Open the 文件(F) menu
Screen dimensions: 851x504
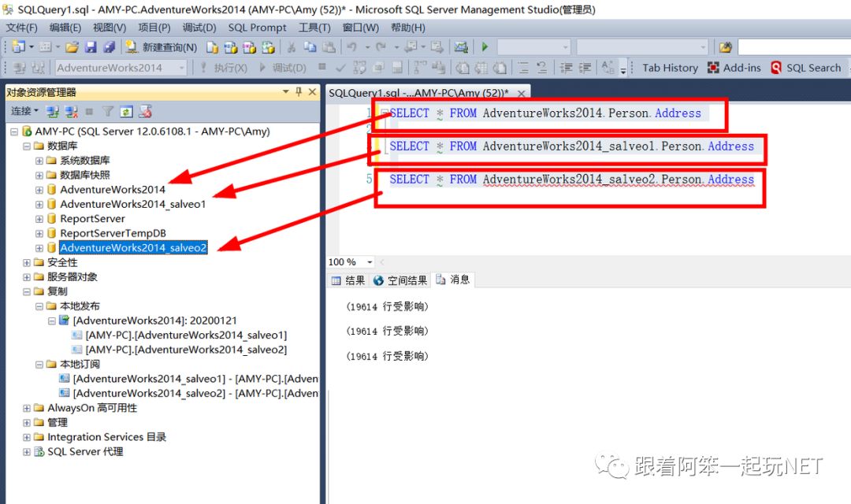22,28
